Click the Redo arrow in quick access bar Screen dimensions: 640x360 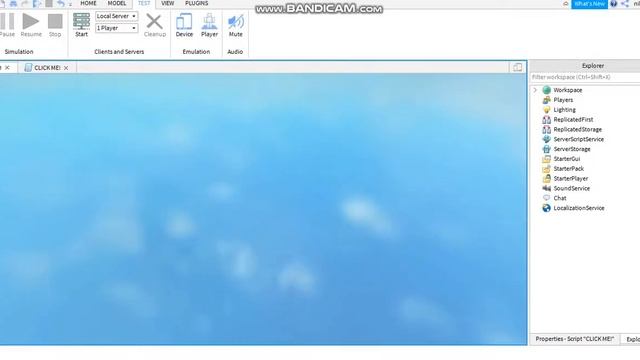[x=25, y=4]
